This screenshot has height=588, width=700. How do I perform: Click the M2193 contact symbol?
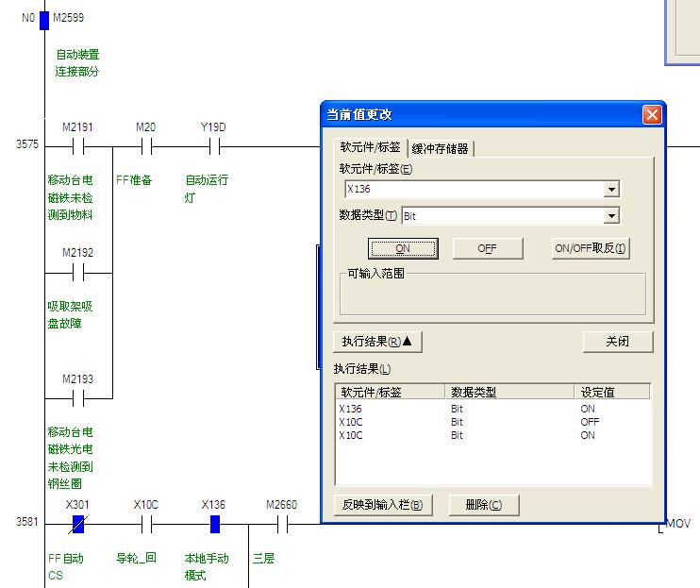pyautogui.click(x=78, y=398)
